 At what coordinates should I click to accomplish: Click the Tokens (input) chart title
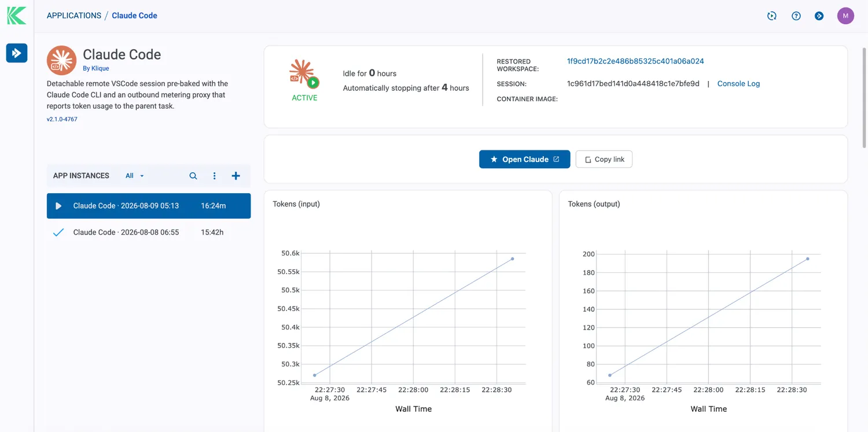click(x=296, y=204)
